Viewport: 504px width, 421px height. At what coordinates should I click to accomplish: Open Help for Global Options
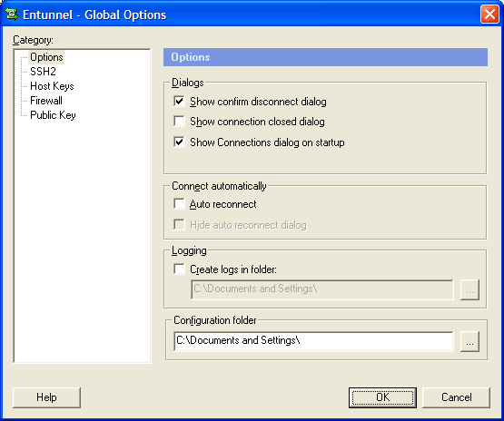pos(46,397)
